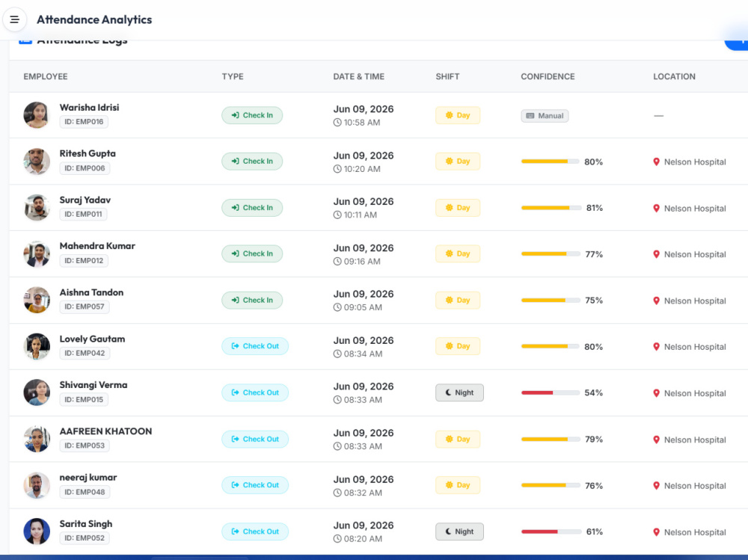Click the name Mahendra Kumar
Viewport: 748px width, 560px height.
pyautogui.click(x=97, y=246)
